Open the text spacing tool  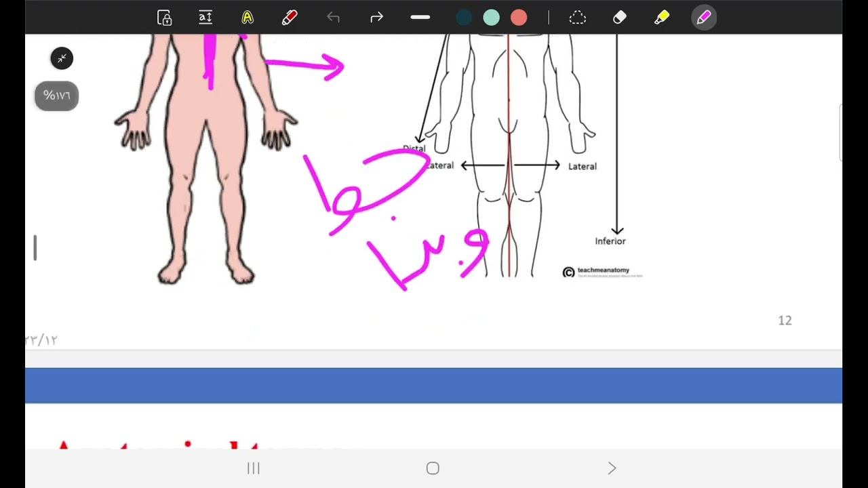[205, 18]
